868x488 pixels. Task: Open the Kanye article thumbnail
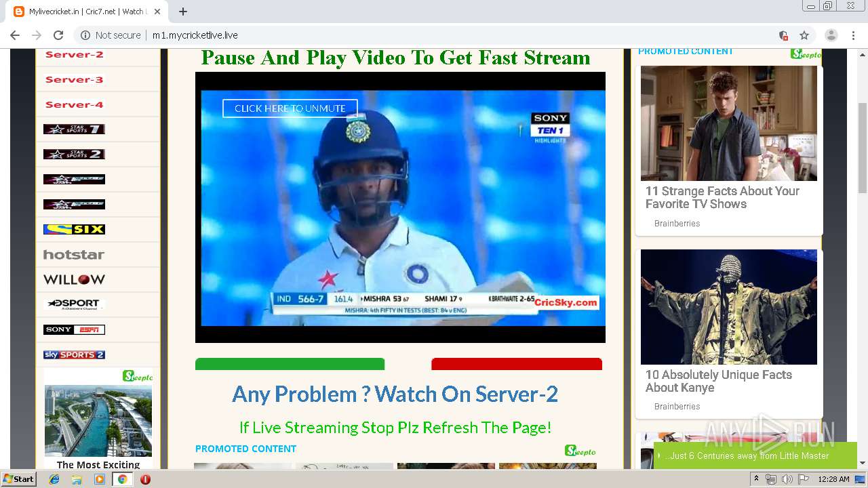[729, 307]
